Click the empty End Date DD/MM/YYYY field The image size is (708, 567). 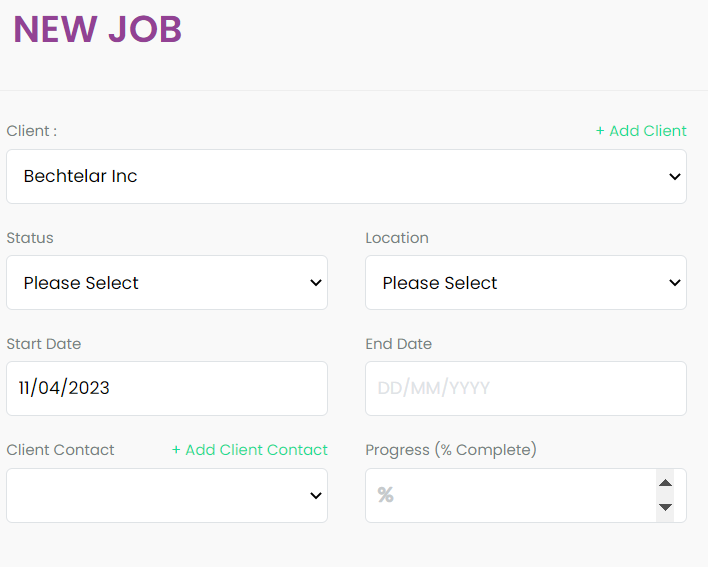click(526, 388)
